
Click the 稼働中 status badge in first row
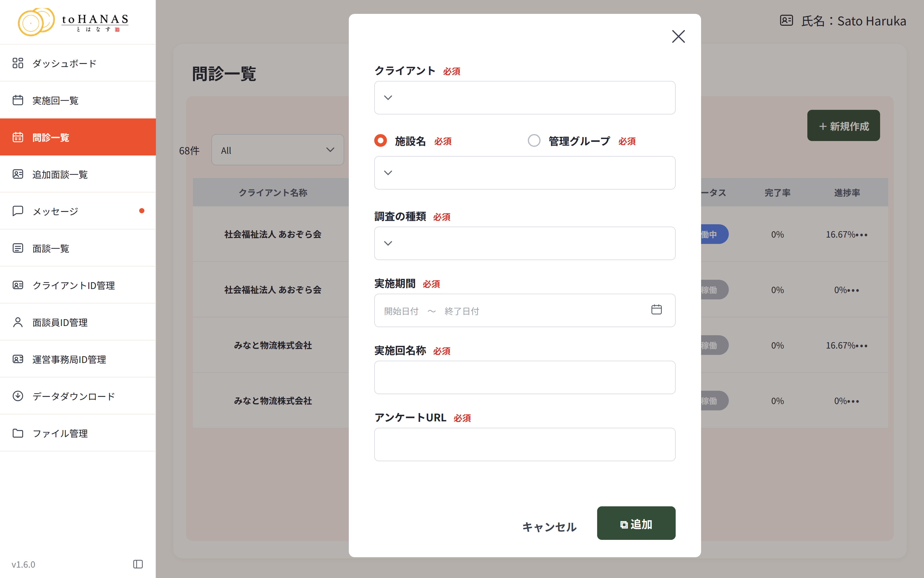click(715, 234)
